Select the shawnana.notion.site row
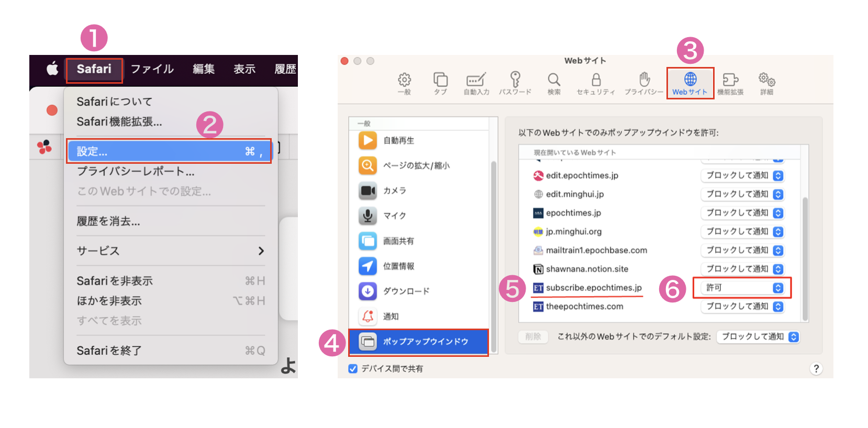 click(x=660, y=269)
